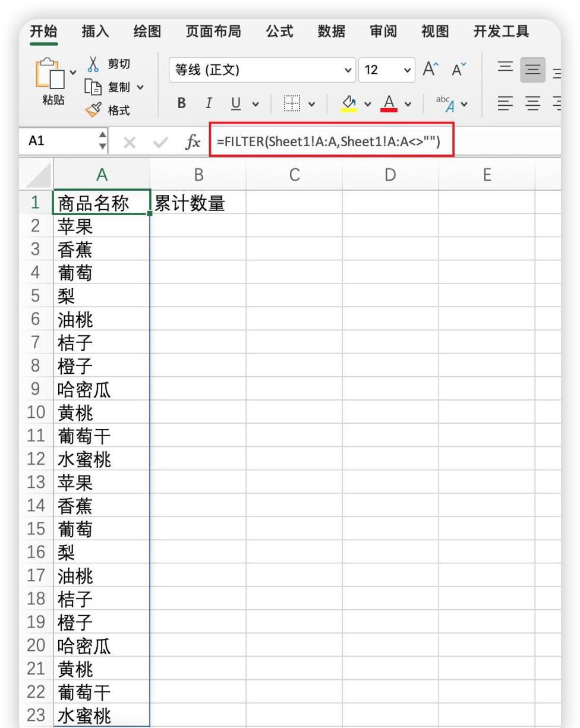This screenshot has height=728, width=580.
Task: Switch to the 页面布局 tab
Action: [213, 31]
